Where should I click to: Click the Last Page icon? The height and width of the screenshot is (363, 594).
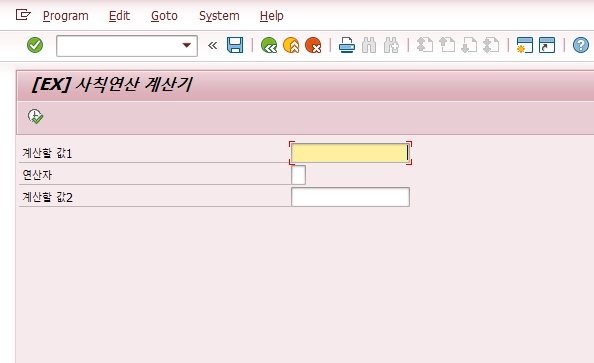[491, 45]
